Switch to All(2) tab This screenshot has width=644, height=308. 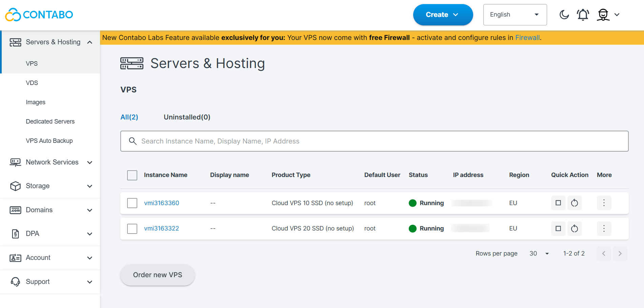pyautogui.click(x=129, y=117)
